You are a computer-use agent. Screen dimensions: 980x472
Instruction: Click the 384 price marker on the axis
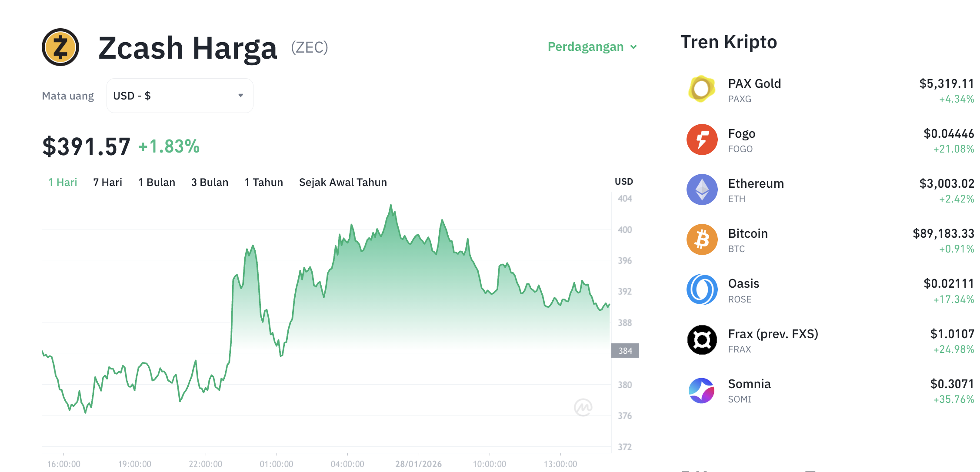625,351
